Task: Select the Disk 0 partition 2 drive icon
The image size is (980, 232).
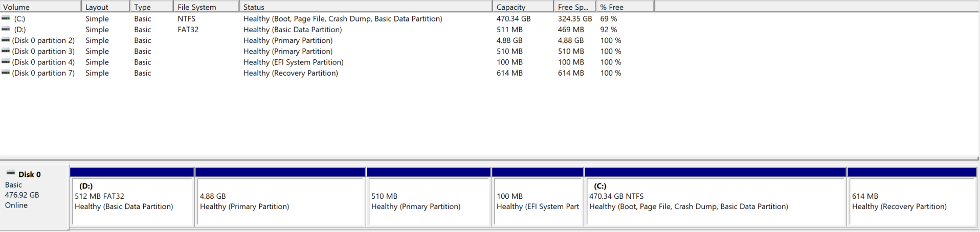Action: click(6, 40)
